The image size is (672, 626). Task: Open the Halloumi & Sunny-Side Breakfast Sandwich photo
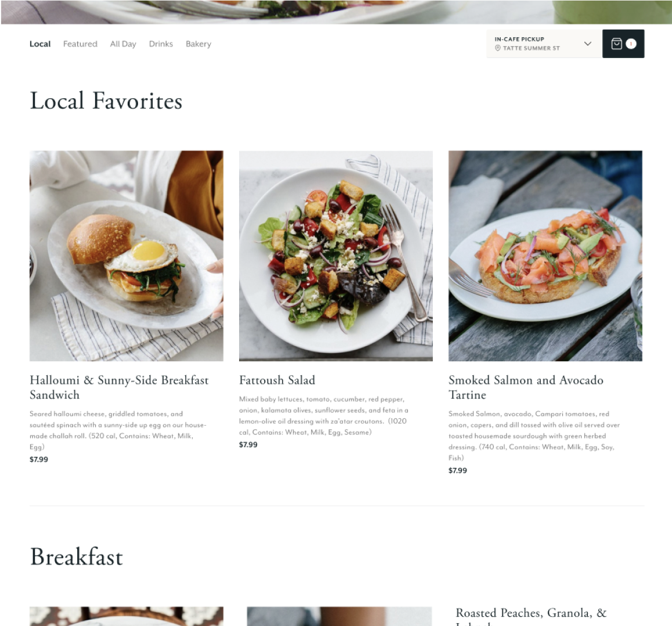click(x=127, y=256)
